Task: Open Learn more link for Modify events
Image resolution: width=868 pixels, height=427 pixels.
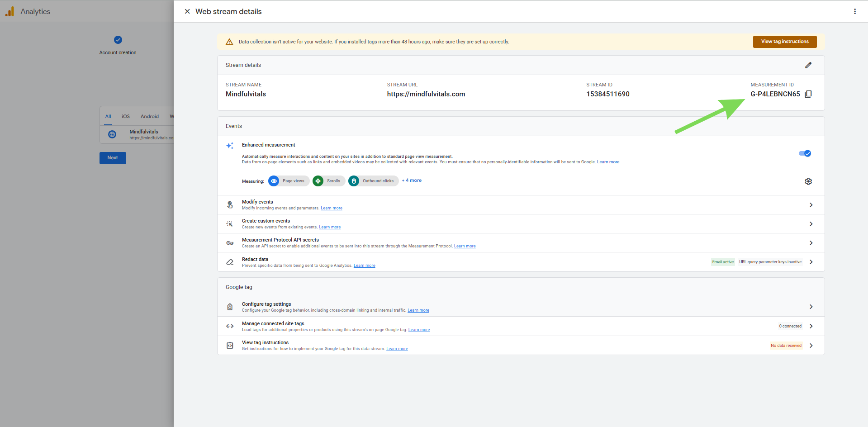Action: [x=332, y=208]
